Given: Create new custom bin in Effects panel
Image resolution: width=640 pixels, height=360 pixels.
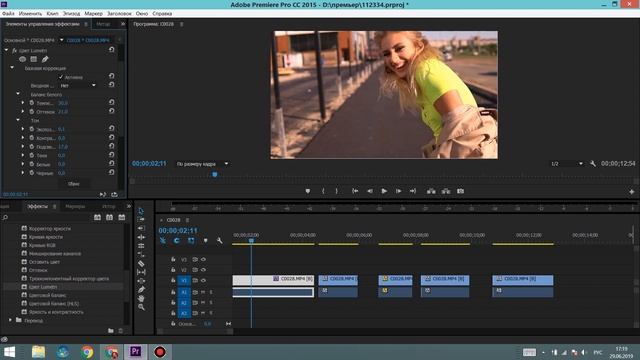Looking at the screenshot, I should (x=111, y=331).
